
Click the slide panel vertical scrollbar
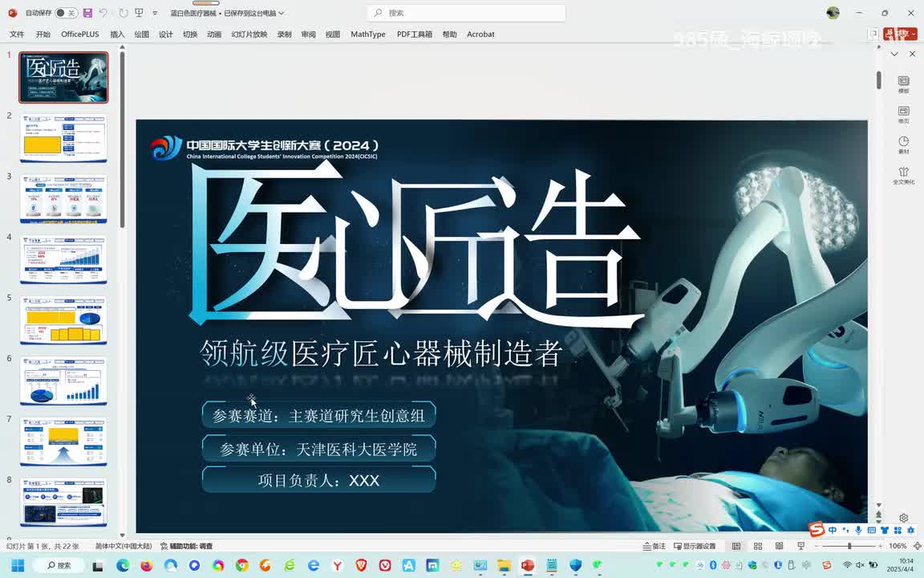coord(122,139)
